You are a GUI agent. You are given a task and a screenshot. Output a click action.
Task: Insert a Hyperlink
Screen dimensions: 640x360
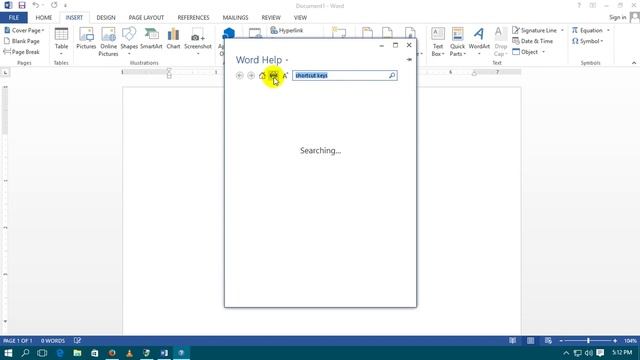point(287,30)
